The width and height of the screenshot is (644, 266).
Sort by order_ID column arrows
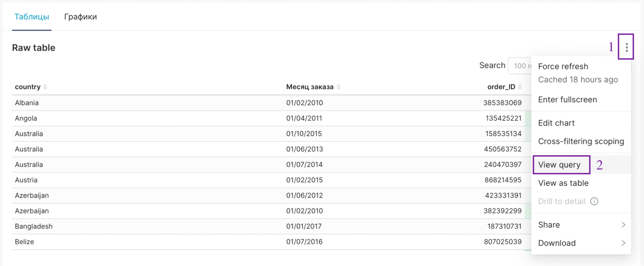[x=520, y=87]
